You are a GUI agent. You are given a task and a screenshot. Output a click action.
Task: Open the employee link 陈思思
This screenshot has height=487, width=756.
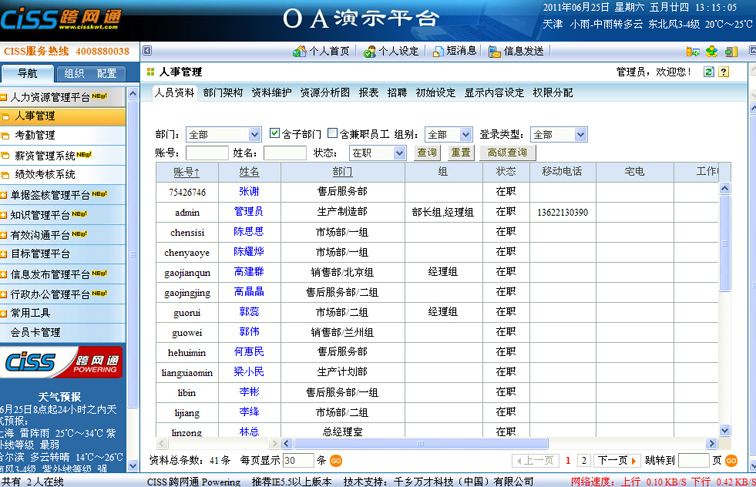[x=248, y=231]
